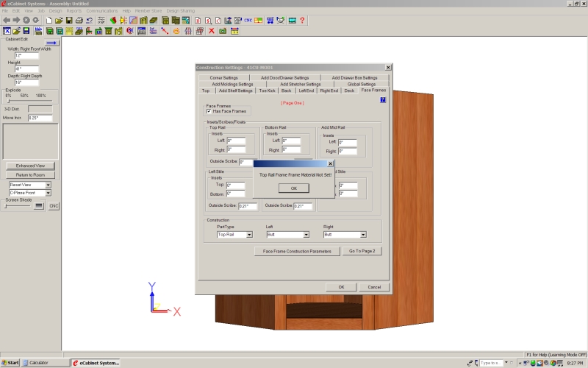Open the Design Sharing menu
Viewport: 588px width, 368px height.
click(181, 11)
